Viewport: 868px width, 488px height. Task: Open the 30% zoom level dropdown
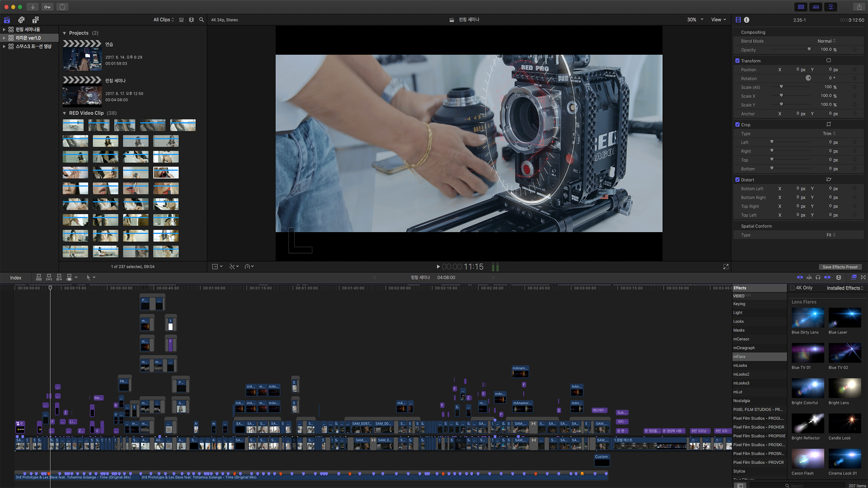pos(695,20)
